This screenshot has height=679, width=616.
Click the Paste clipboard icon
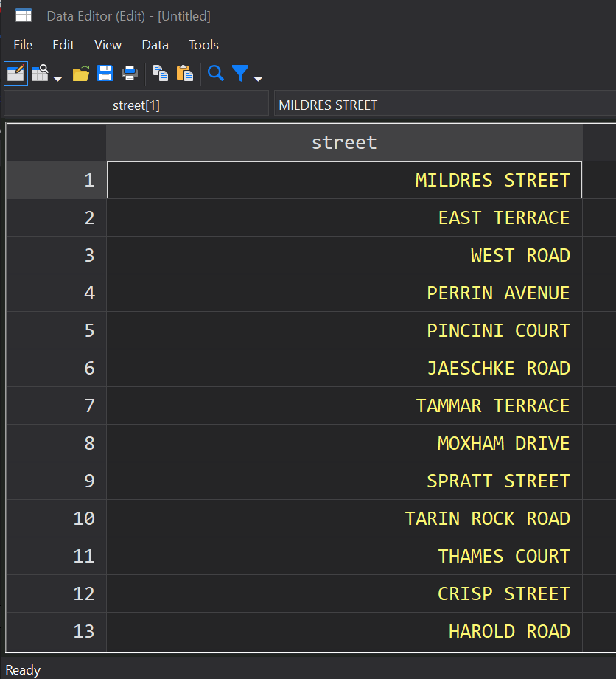click(184, 74)
